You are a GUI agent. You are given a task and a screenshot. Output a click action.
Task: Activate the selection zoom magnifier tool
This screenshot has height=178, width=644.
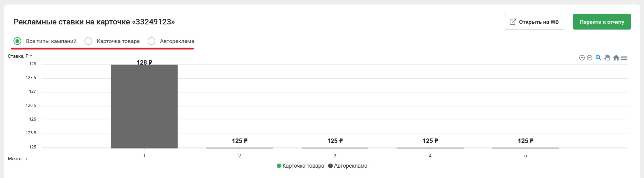(598, 58)
